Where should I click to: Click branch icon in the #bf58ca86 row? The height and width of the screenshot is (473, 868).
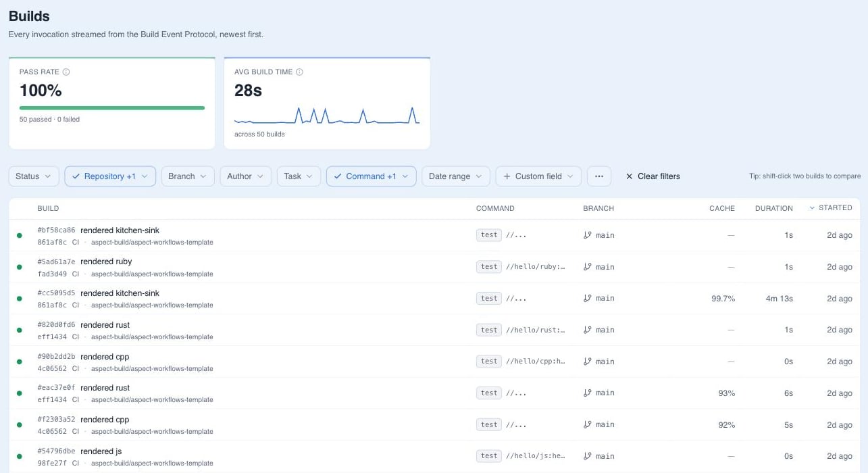coord(587,235)
